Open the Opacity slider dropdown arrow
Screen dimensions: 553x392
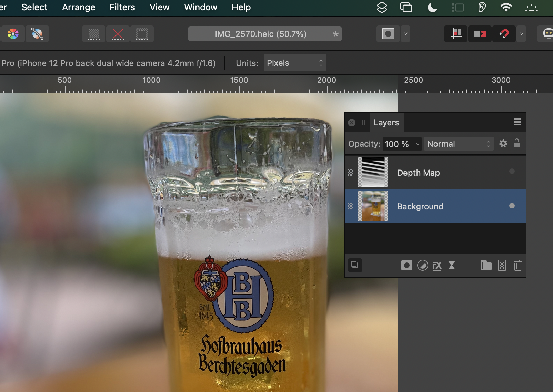(x=418, y=144)
